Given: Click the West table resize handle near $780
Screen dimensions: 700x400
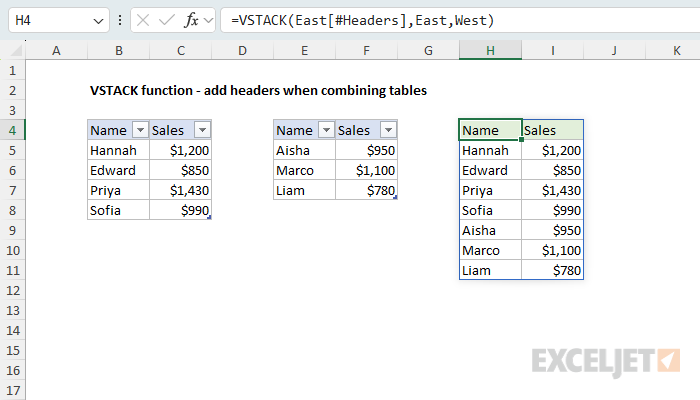Looking at the screenshot, I should pos(396,197).
